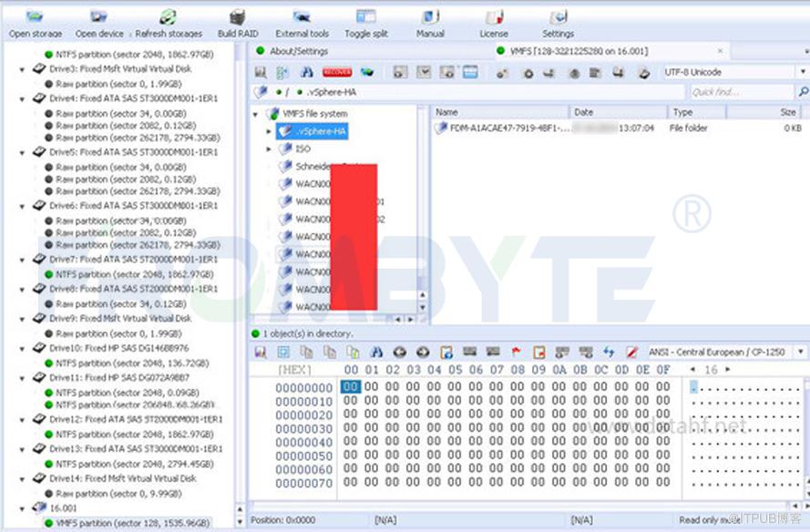Open License dialog
Screen dimensions: 810x532
click(494, 25)
